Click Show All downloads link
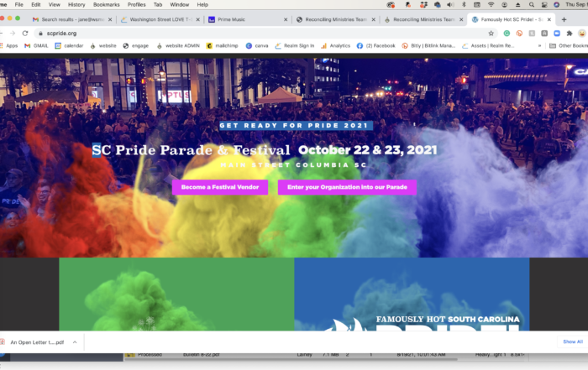The height and width of the screenshot is (370, 588). [x=573, y=342]
